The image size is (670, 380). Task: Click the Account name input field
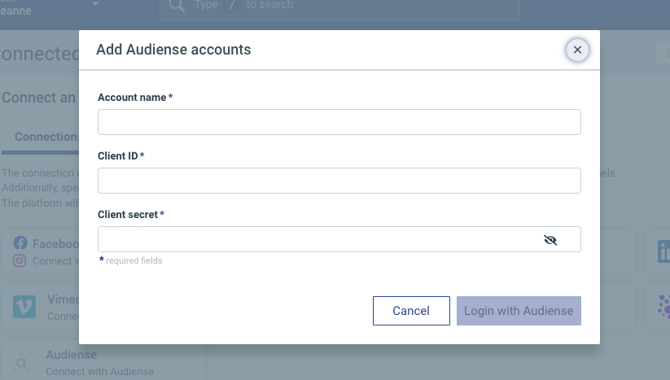[339, 122]
